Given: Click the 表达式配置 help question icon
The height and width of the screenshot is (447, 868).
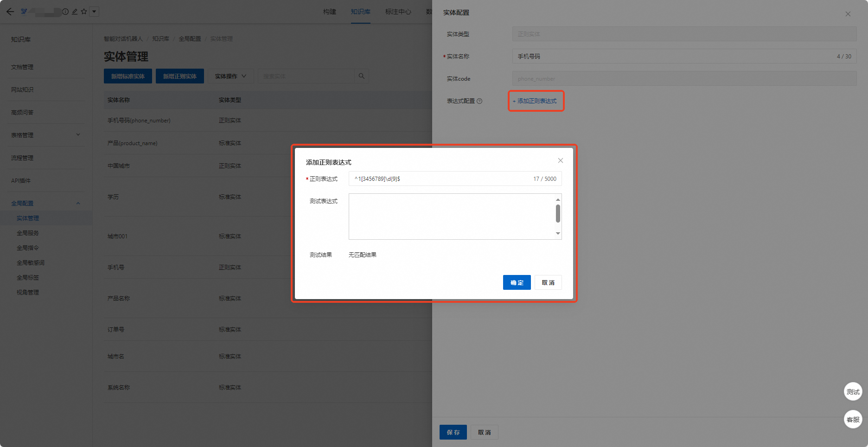Looking at the screenshot, I should click(479, 101).
